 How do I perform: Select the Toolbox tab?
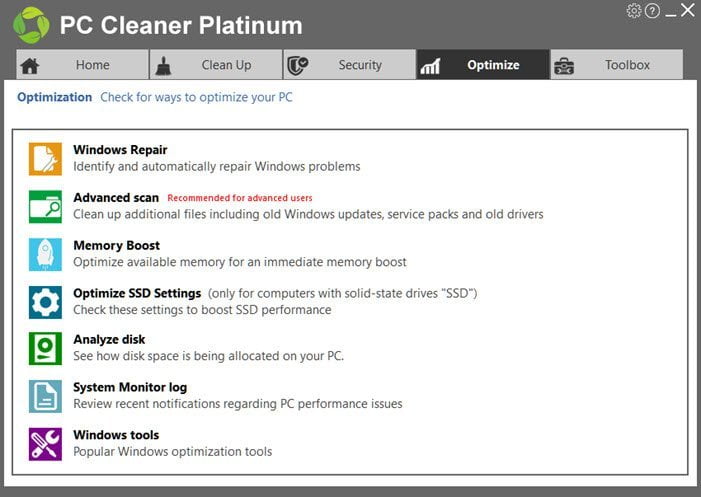point(617,65)
